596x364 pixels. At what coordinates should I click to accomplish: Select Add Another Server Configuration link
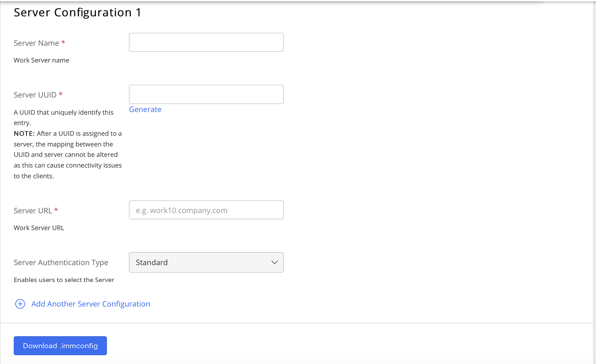[x=91, y=304]
